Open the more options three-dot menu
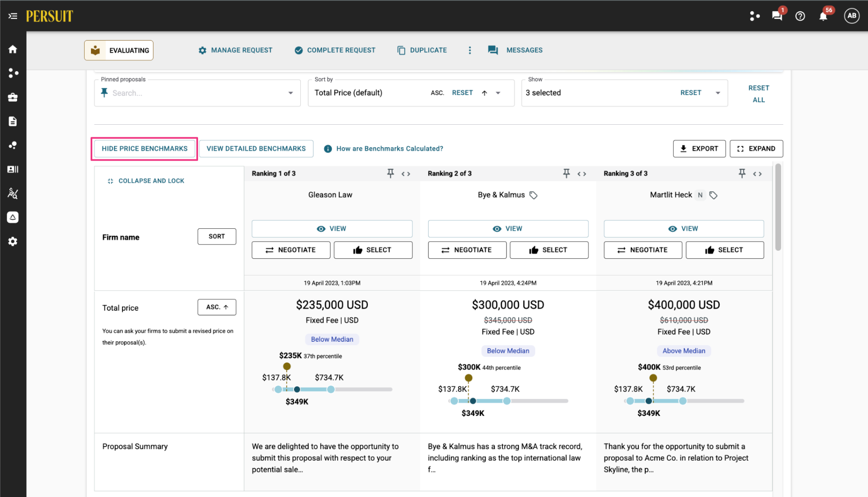 click(470, 50)
